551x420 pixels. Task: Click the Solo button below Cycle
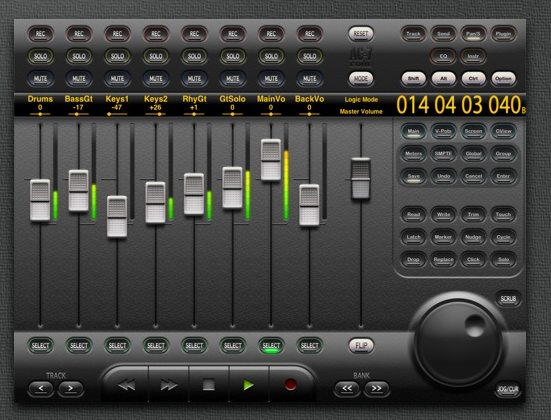pos(503,260)
